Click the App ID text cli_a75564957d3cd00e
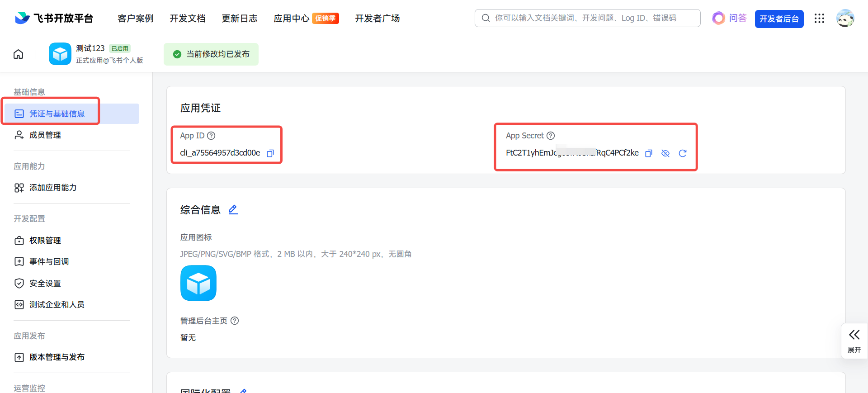 [220, 153]
